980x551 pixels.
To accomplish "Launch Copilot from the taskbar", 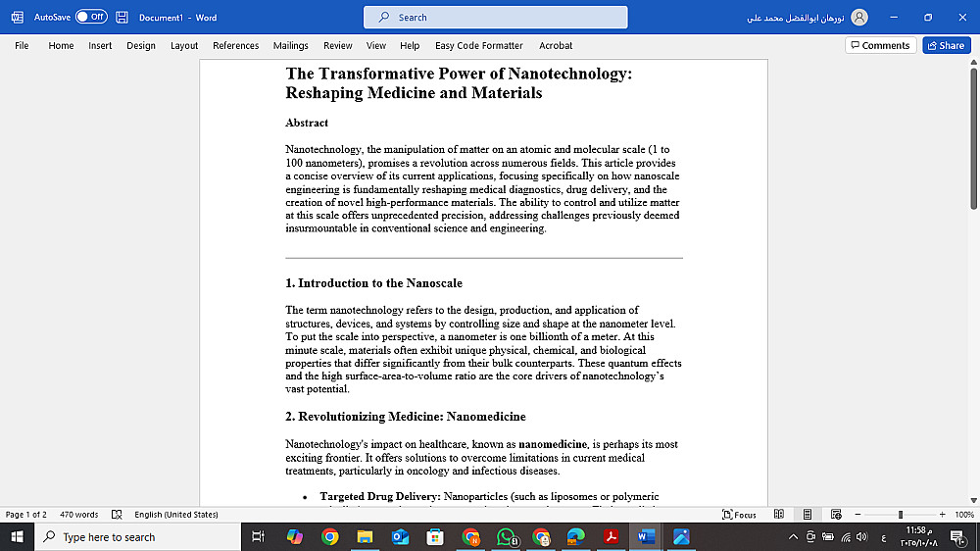I will (294, 536).
